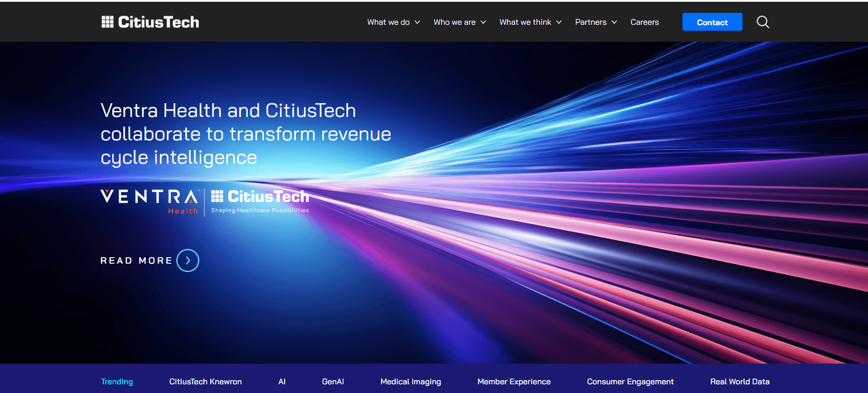Switch to the Medical Imaging tab

[410, 382]
